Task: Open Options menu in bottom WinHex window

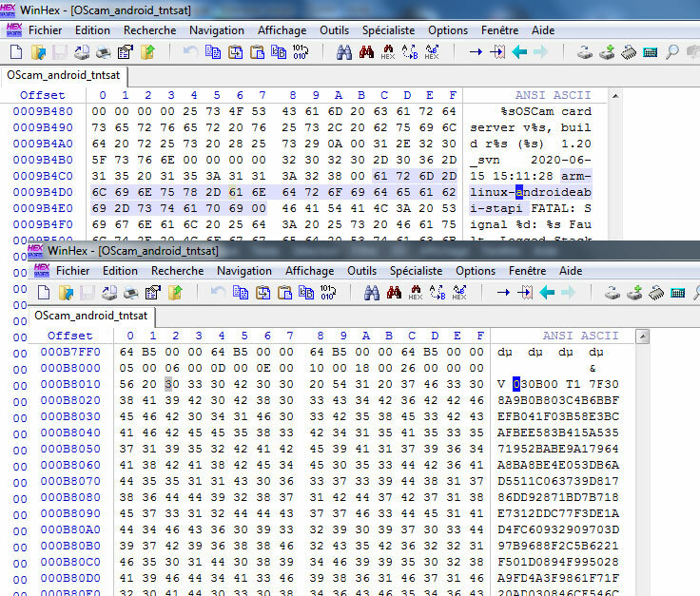Action: pyautogui.click(x=476, y=271)
